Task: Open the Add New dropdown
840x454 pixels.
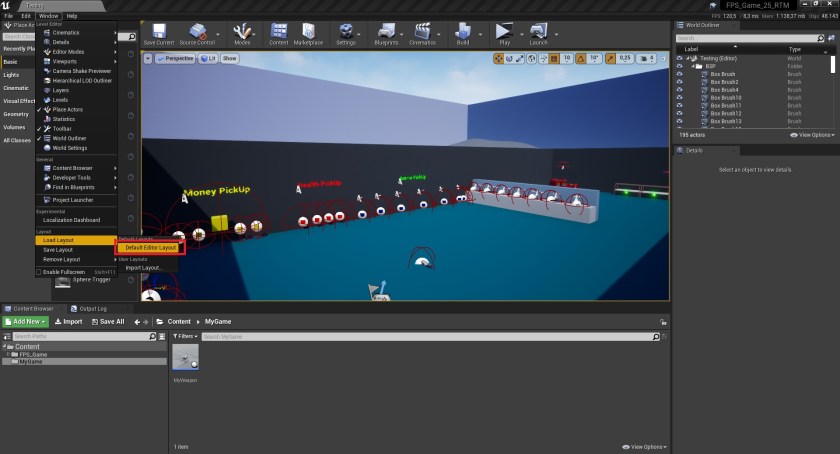Action: click(25, 322)
